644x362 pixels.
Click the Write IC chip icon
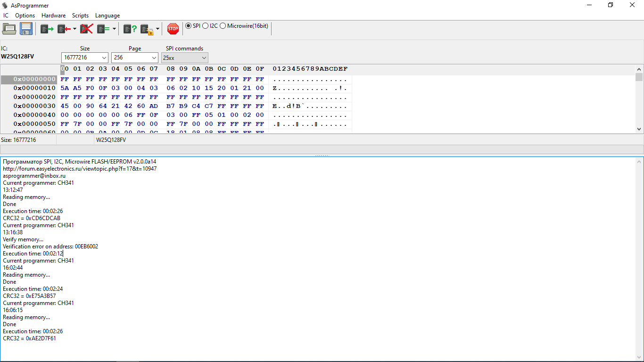click(x=64, y=29)
